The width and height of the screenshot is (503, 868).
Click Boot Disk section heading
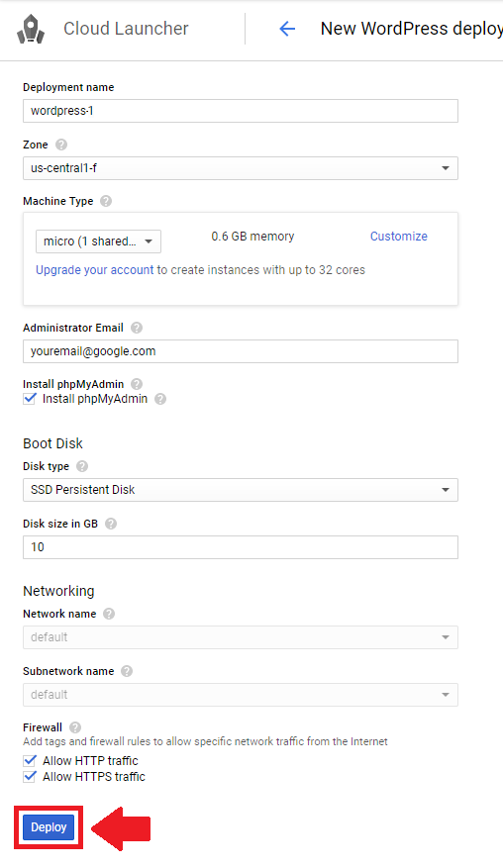(52, 443)
